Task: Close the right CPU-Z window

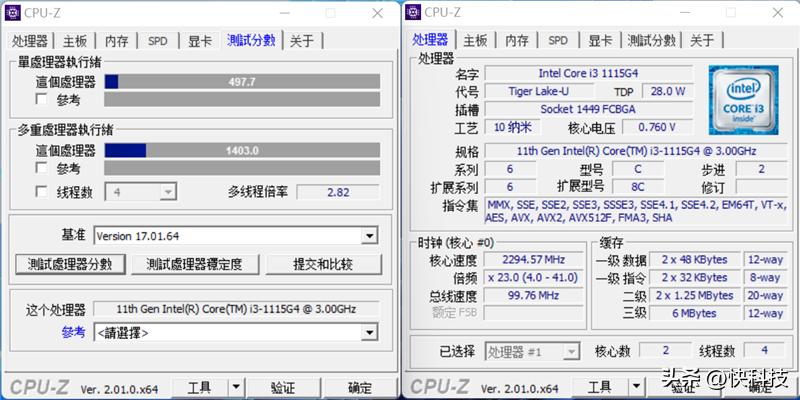Action: point(778,13)
